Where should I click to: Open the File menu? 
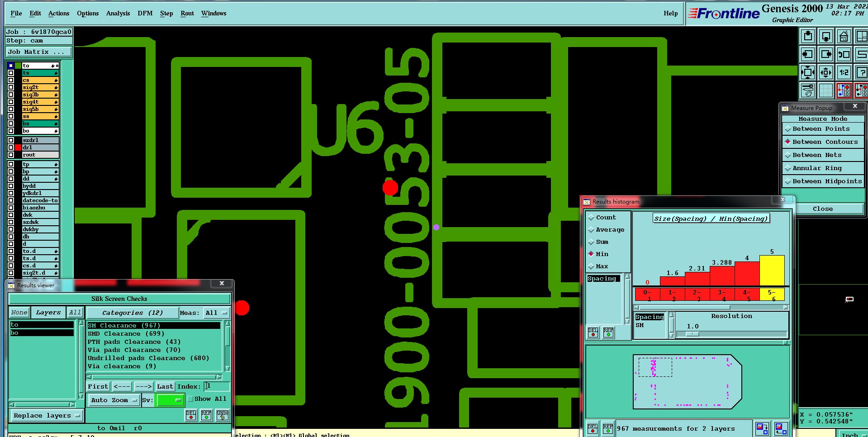16,13
